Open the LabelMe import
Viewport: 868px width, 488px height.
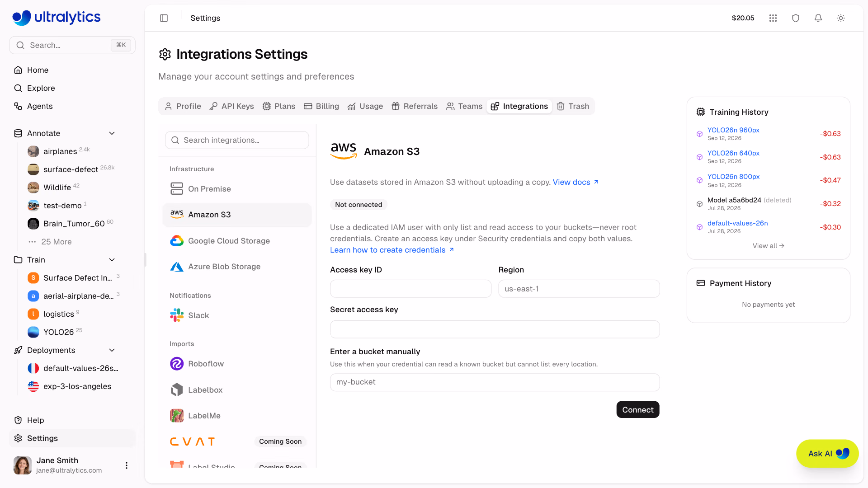pyautogui.click(x=237, y=416)
